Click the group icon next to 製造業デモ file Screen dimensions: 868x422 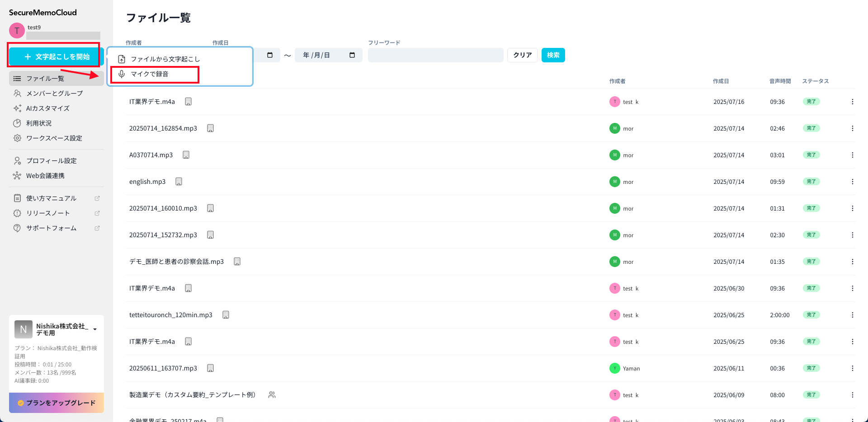272,395
